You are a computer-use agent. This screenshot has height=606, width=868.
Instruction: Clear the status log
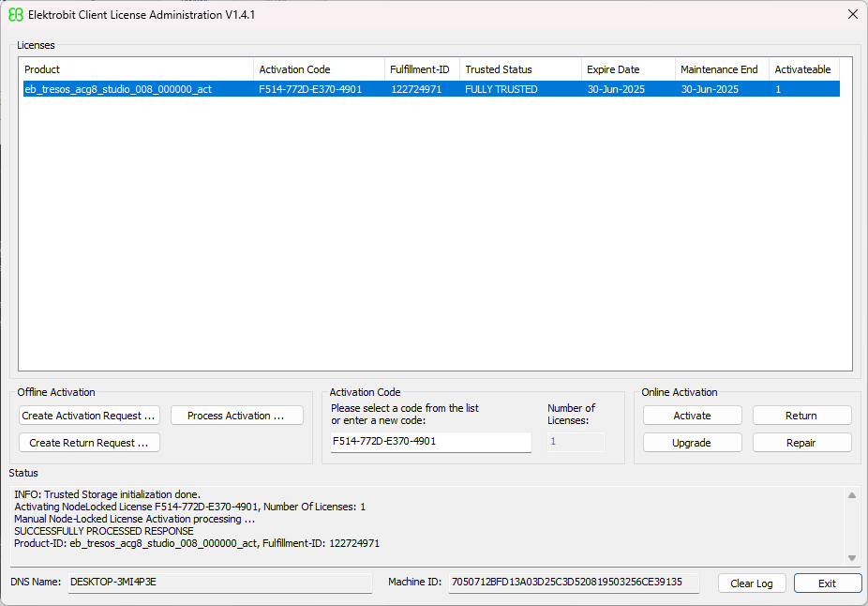pyautogui.click(x=752, y=583)
